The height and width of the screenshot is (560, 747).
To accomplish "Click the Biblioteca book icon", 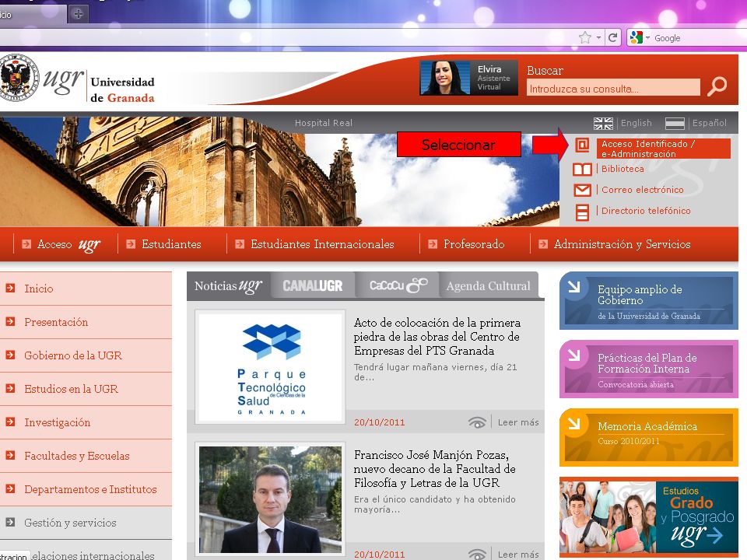I will point(582,169).
